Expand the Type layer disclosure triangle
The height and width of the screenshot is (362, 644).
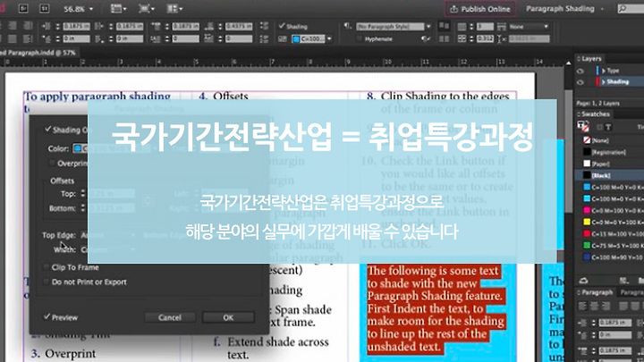(x=604, y=71)
